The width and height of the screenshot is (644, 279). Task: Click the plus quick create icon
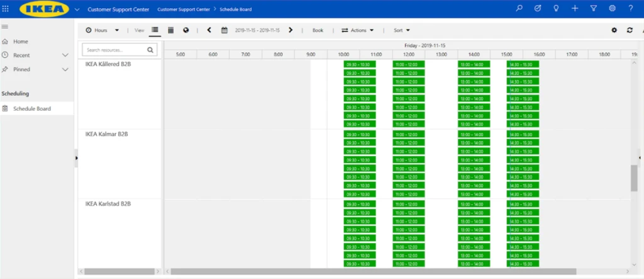click(x=575, y=9)
